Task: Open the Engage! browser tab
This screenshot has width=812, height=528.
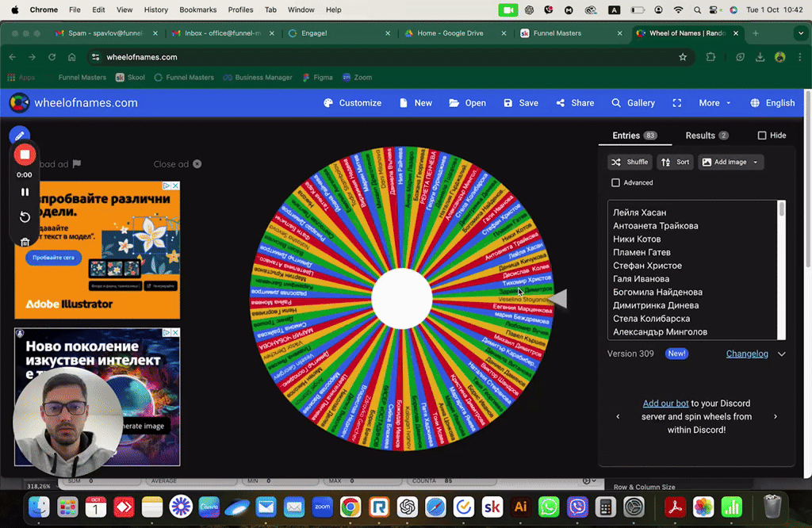Action: click(339, 33)
